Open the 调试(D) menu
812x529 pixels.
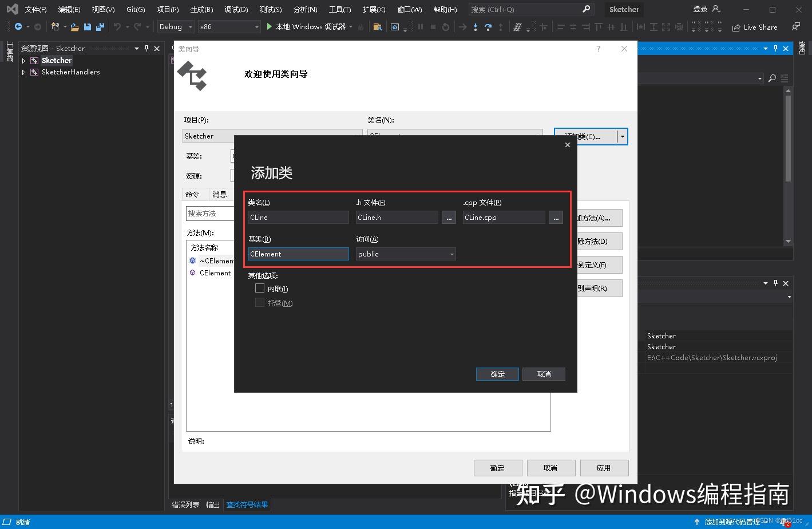pyautogui.click(x=236, y=9)
